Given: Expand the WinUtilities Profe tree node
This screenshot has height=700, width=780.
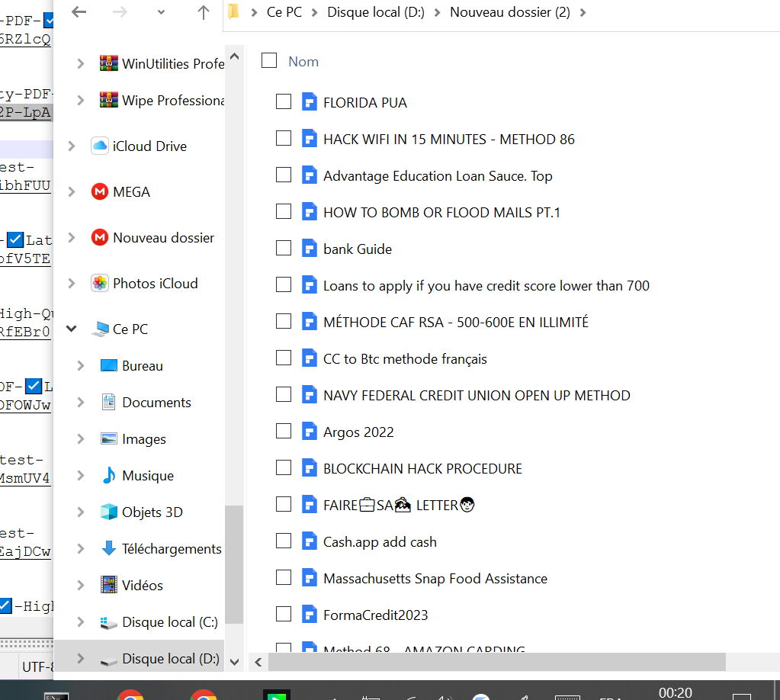Looking at the screenshot, I should [81, 64].
